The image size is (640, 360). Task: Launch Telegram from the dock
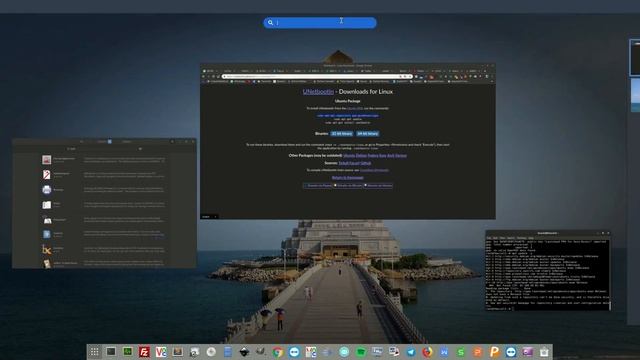pos(411,352)
